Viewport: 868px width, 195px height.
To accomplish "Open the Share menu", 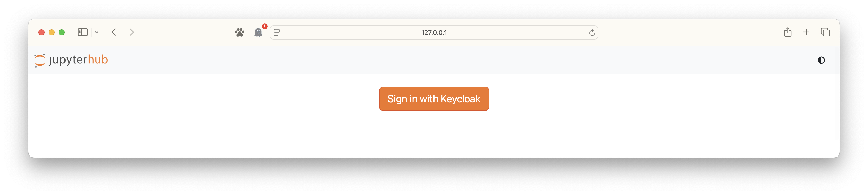I will pos(788,32).
